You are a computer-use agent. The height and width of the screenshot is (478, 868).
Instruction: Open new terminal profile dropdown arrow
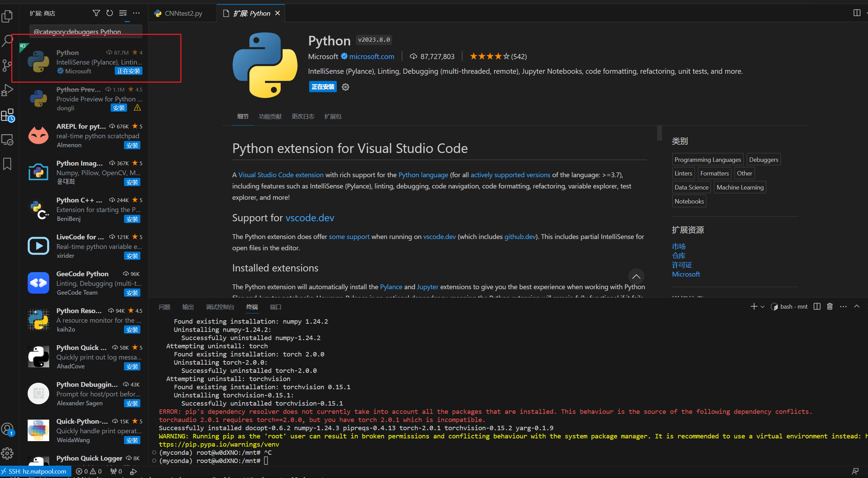coord(762,307)
